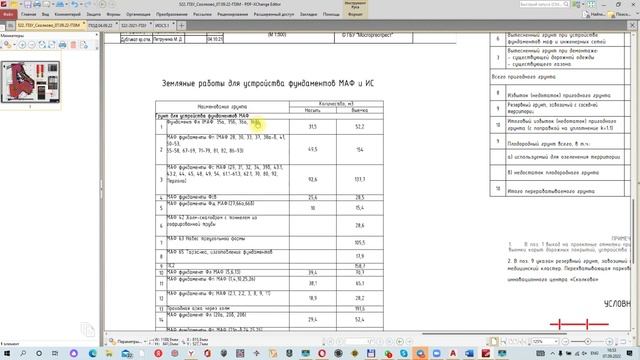This screenshot has width=640, height=360.
Task: Open thumbnails panel options gear
Action: click(7, 44)
